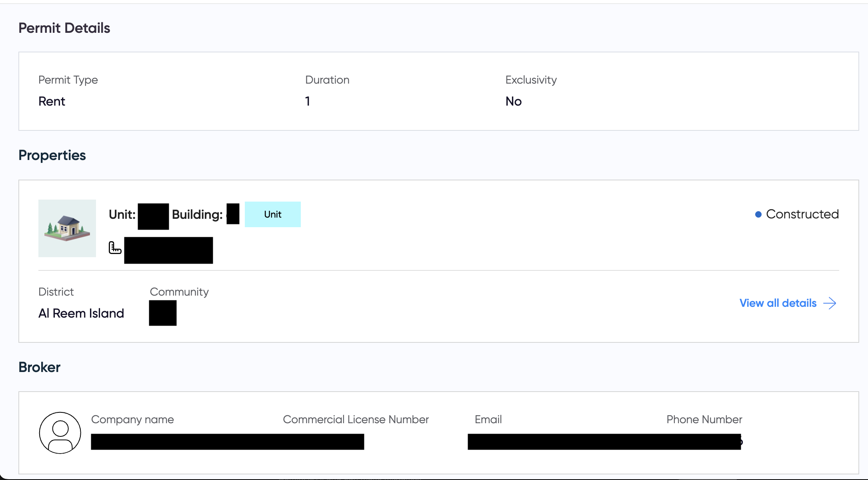Click the cyan Unit tag badge
The height and width of the screenshot is (480, 868).
point(272,214)
